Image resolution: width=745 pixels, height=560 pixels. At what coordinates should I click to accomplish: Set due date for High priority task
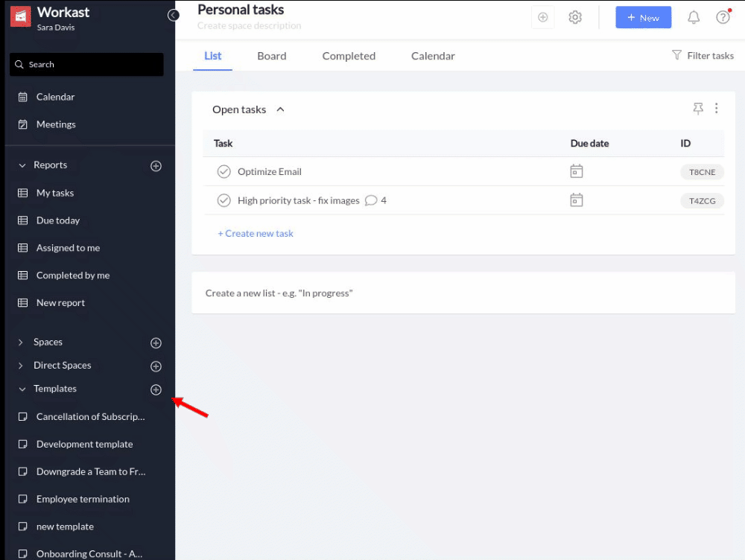pyautogui.click(x=577, y=200)
